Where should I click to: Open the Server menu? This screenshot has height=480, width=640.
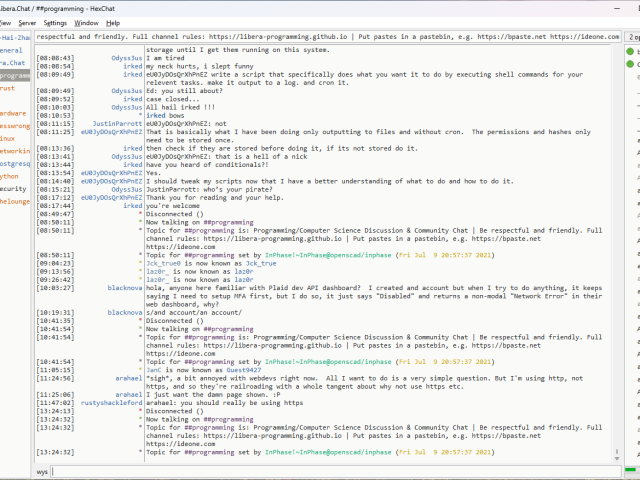27,22
